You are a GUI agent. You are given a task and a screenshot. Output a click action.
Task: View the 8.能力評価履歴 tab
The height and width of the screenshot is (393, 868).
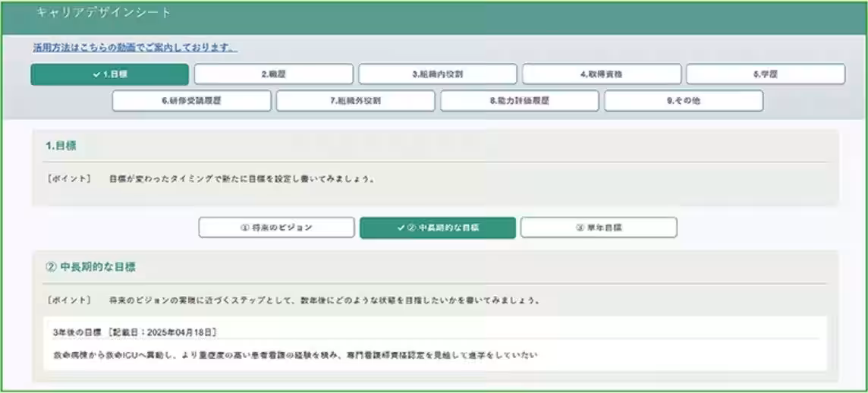tap(520, 101)
